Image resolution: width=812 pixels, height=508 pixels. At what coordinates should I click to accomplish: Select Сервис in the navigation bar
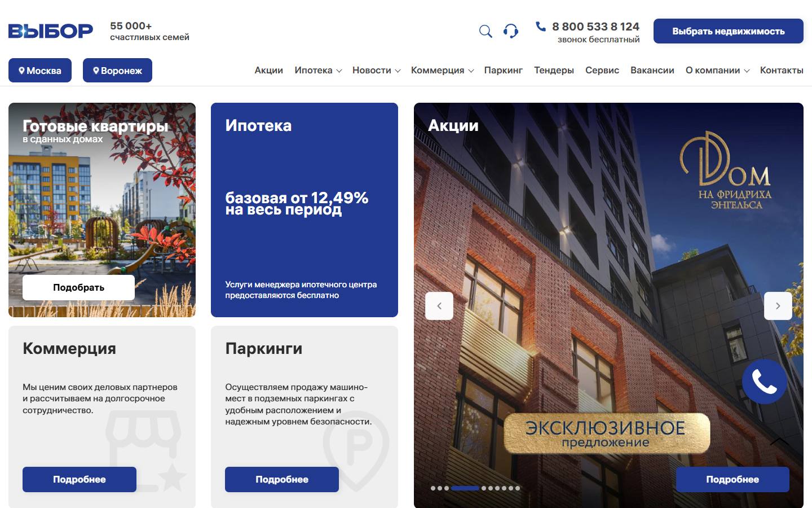point(602,71)
